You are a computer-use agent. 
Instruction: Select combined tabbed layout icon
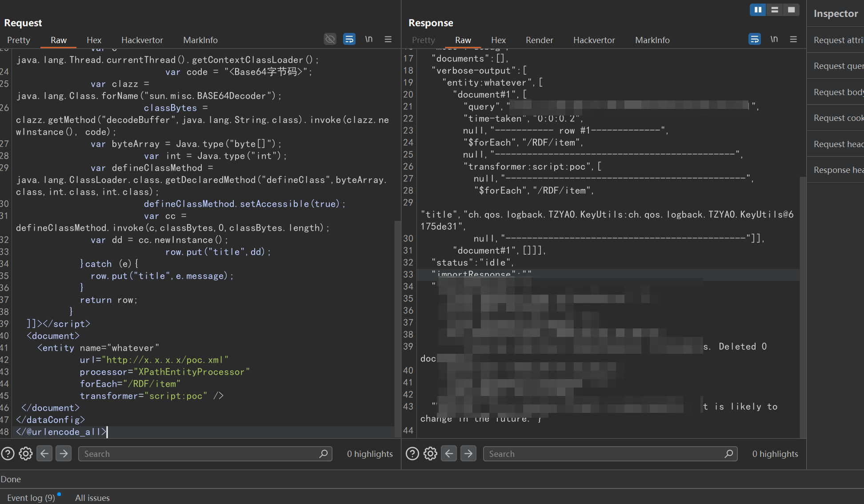click(791, 9)
